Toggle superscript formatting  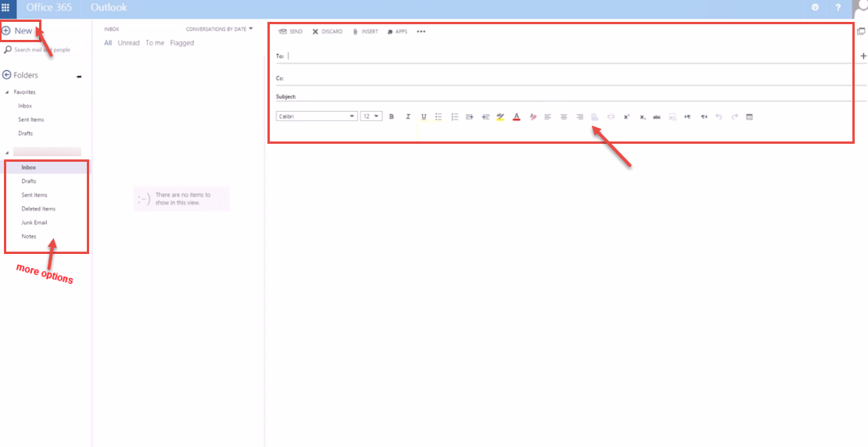coord(626,116)
